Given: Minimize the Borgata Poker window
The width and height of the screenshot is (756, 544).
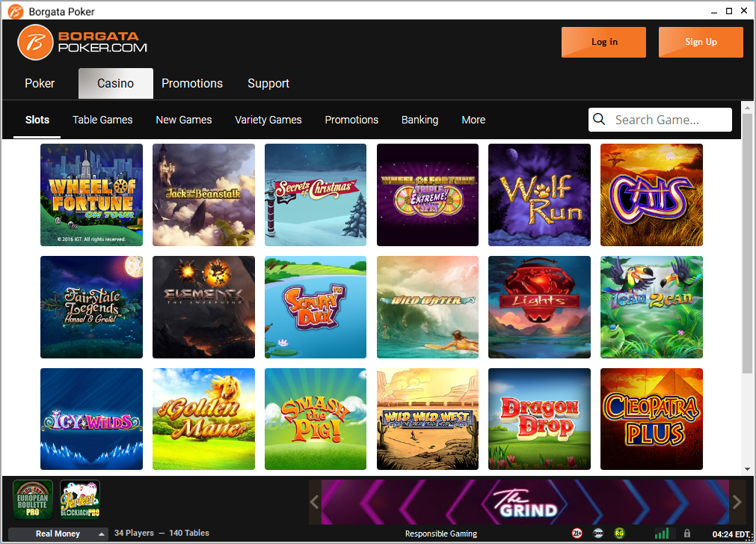Looking at the screenshot, I should tap(714, 11).
